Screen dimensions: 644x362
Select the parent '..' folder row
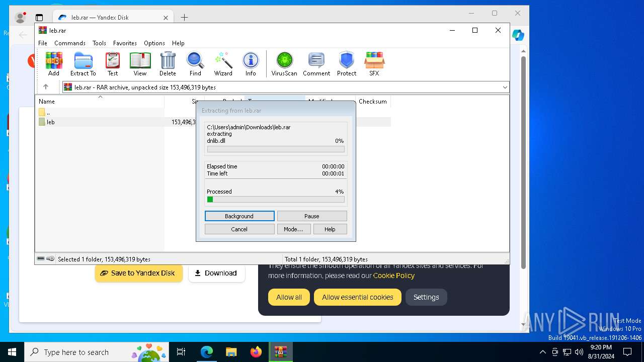pyautogui.click(x=101, y=112)
